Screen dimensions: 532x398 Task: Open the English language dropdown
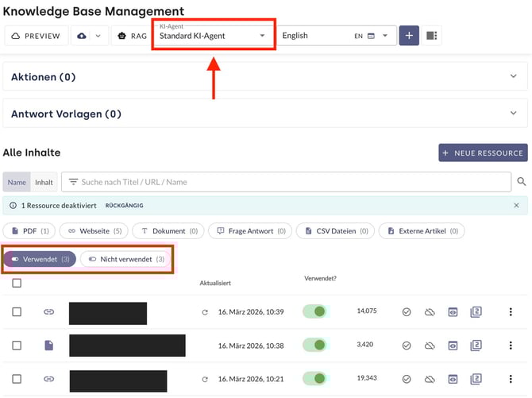(x=336, y=36)
